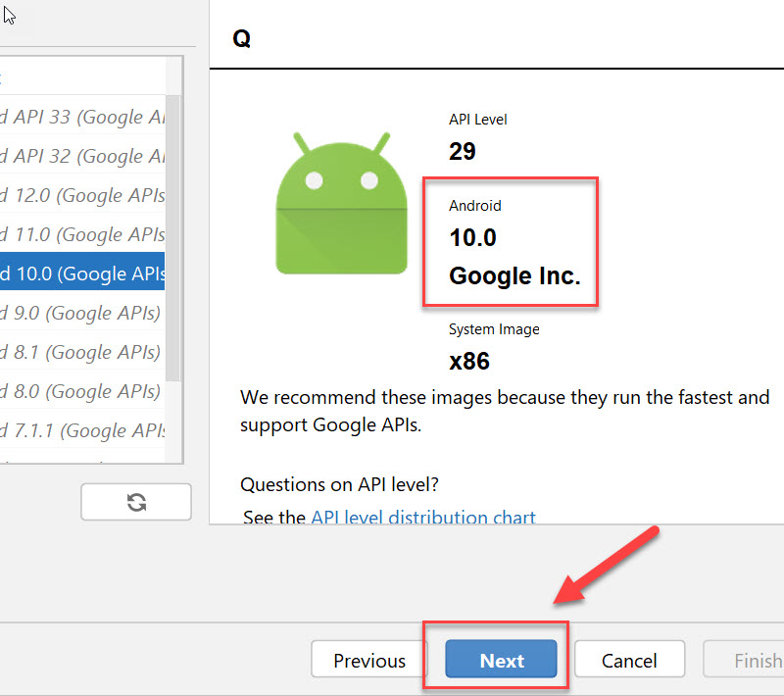This screenshot has width=784, height=696.
Task: Click the 'Questions on API level?' text
Action: click(339, 484)
